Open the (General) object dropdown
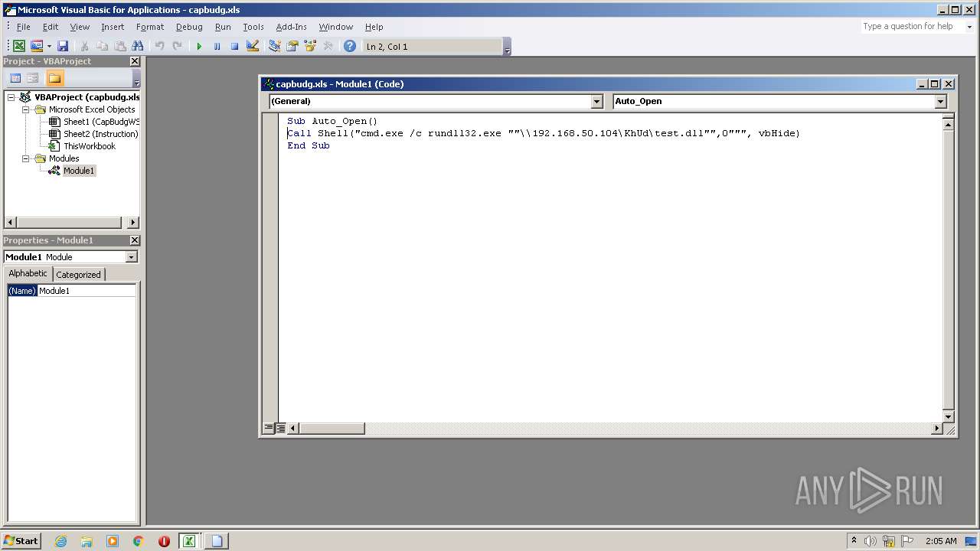 tap(597, 101)
